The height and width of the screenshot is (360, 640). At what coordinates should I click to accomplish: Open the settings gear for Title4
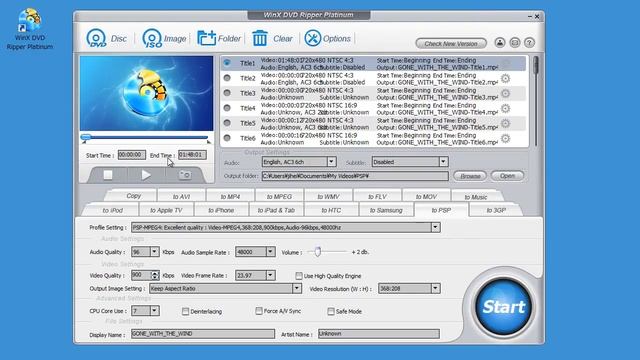[505, 109]
